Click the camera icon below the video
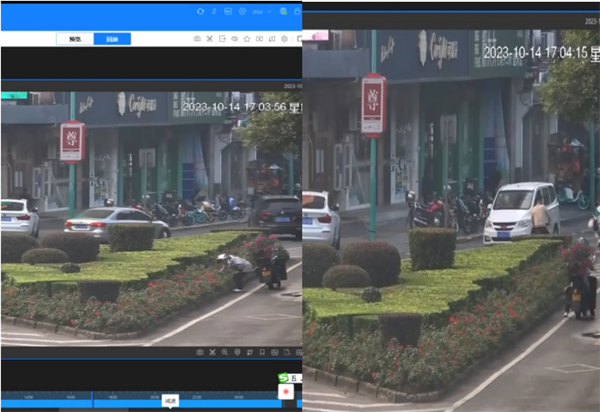This screenshot has width=600, height=412. [200, 352]
